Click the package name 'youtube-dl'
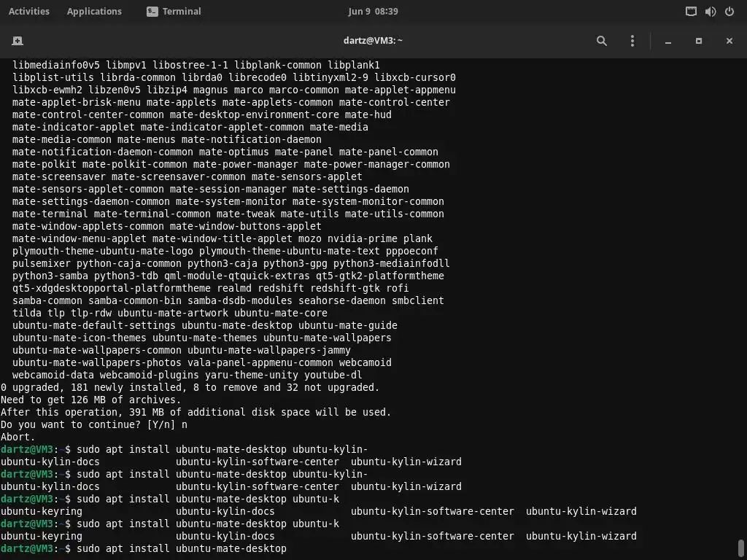This screenshot has width=747, height=560. [x=333, y=376]
